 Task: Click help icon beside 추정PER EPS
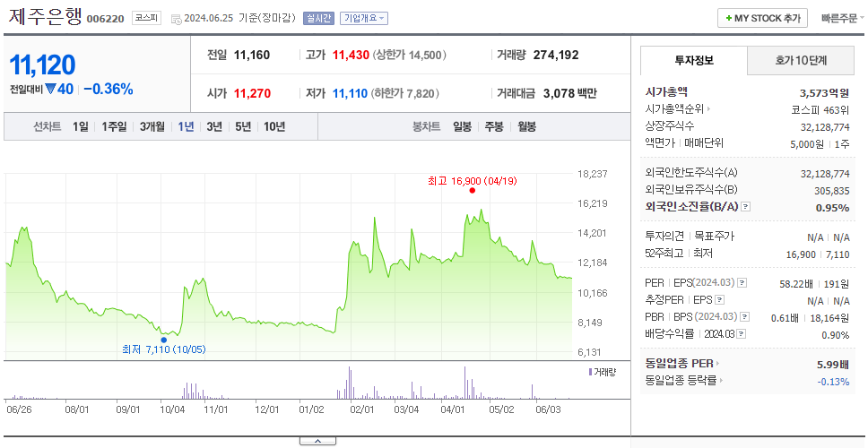(719, 300)
